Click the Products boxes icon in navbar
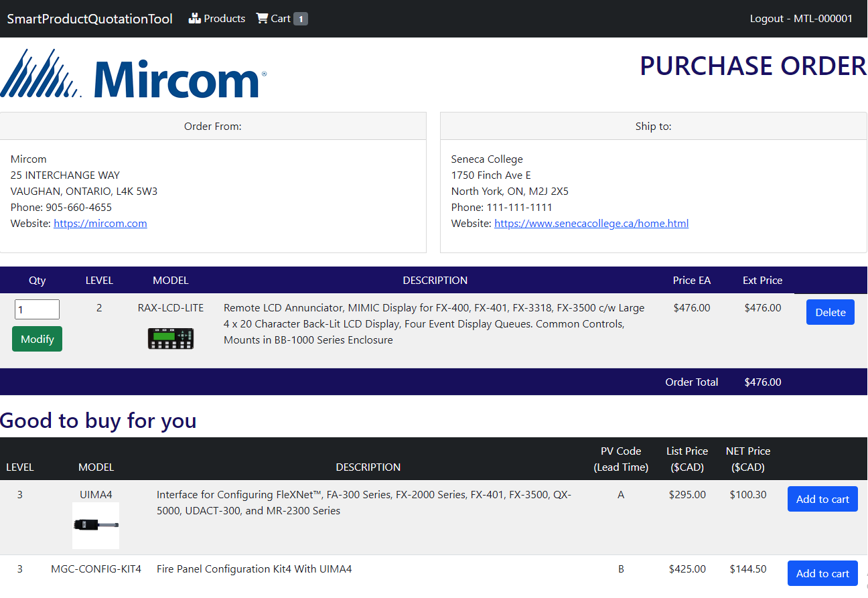868x598 pixels. [195, 19]
